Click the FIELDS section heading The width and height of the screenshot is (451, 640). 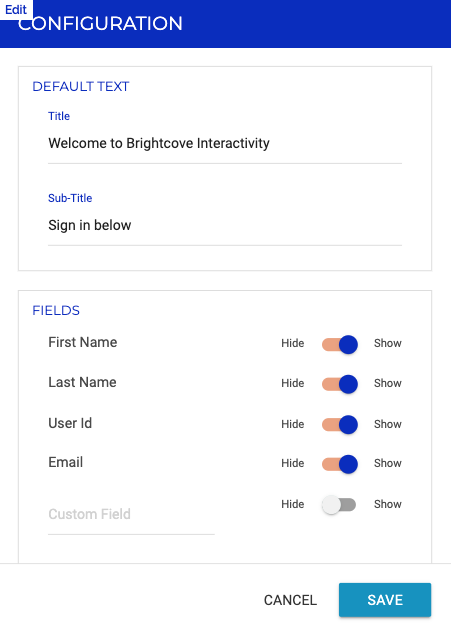tap(56, 311)
